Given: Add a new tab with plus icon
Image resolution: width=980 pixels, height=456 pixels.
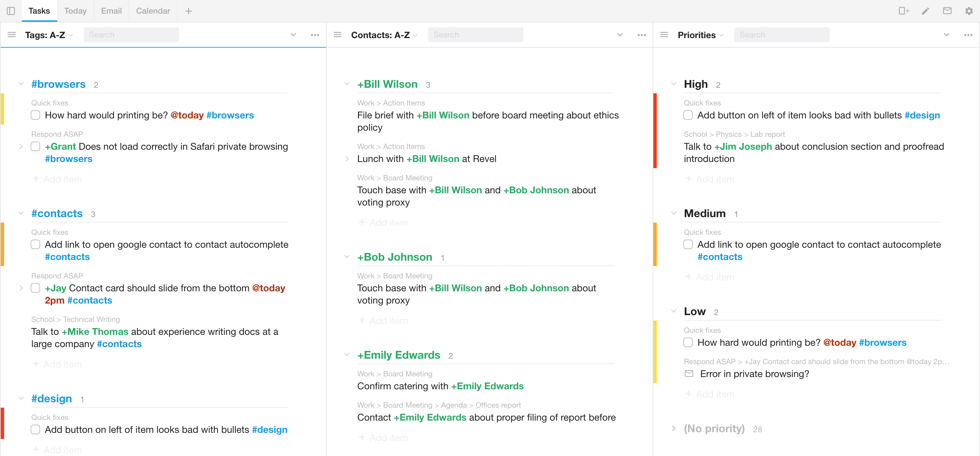Looking at the screenshot, I should pyautogui.click(x=188, y=11).
